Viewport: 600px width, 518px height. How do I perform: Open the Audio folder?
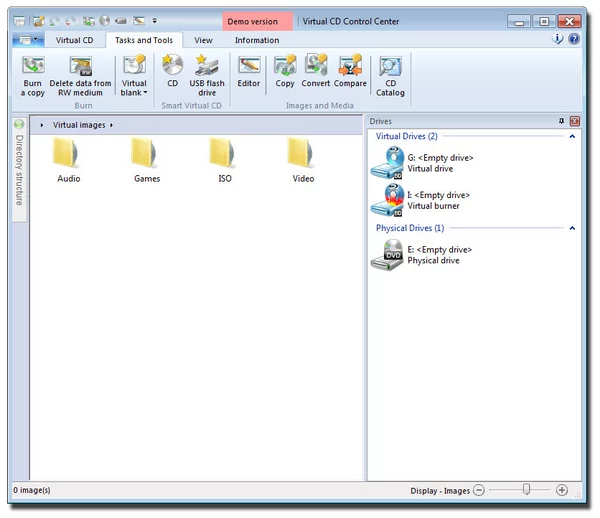tap(68, 161)
